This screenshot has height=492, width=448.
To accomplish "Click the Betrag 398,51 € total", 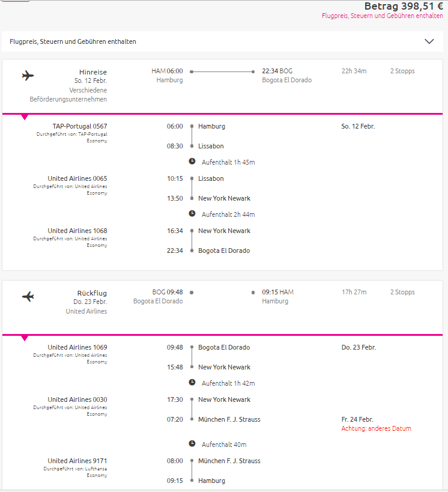I will click(404, 6).
